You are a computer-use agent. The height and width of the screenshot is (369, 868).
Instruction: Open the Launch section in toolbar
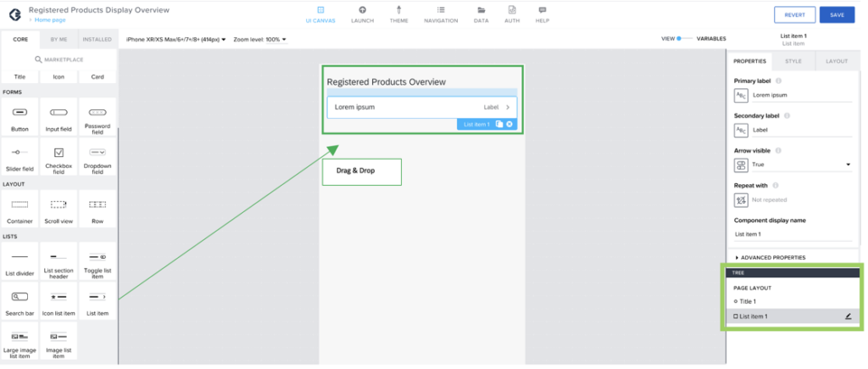362,14
